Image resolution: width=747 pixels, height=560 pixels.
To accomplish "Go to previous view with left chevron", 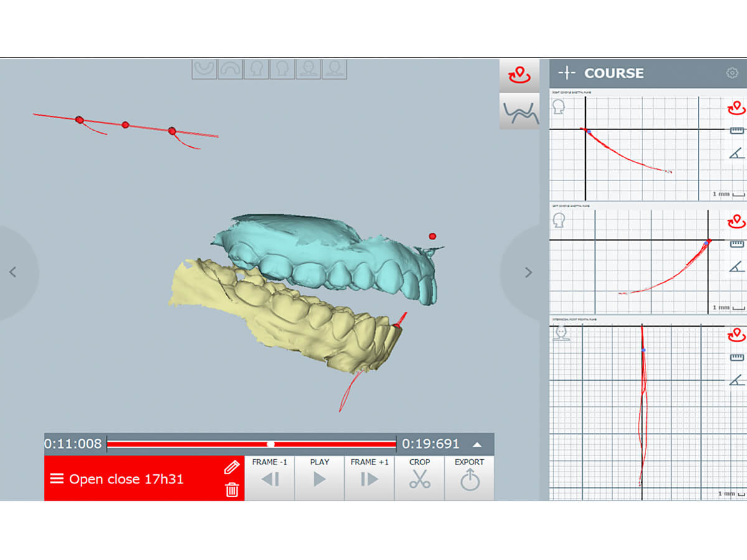I will pos(13,272).
